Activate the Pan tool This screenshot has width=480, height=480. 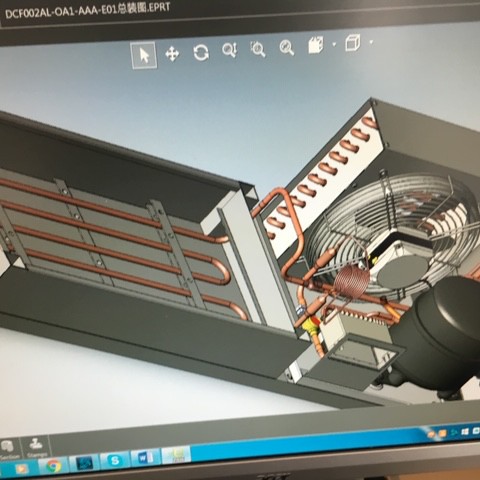(x=172, y=54)
